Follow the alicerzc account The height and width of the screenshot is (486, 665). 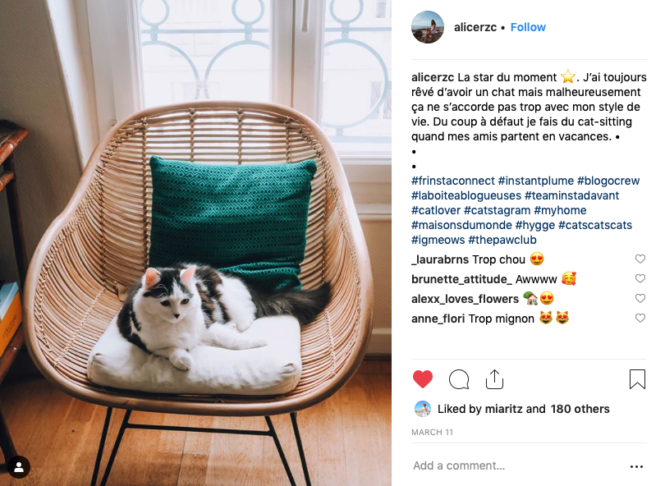pos(528,27)
